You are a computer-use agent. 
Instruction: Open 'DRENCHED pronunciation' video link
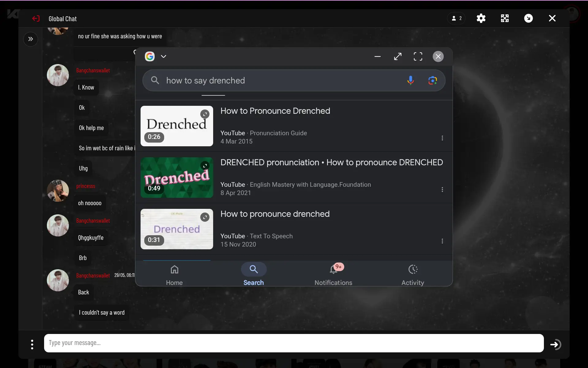point(332,163)
